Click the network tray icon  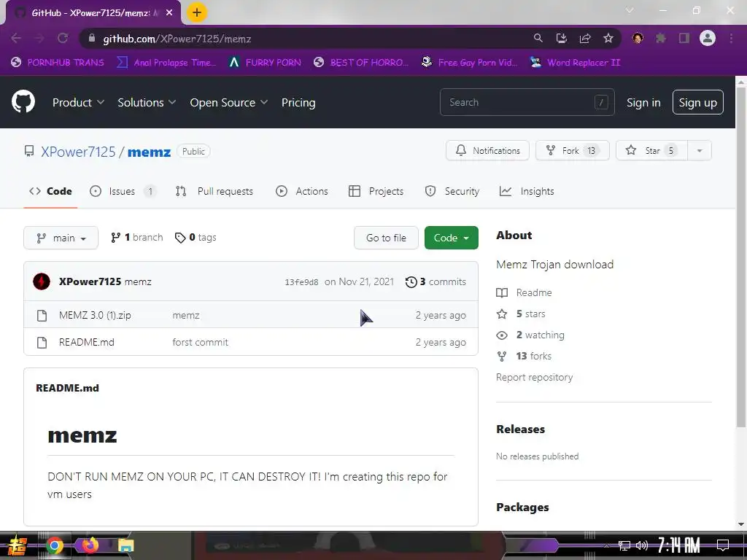point(624,545)
